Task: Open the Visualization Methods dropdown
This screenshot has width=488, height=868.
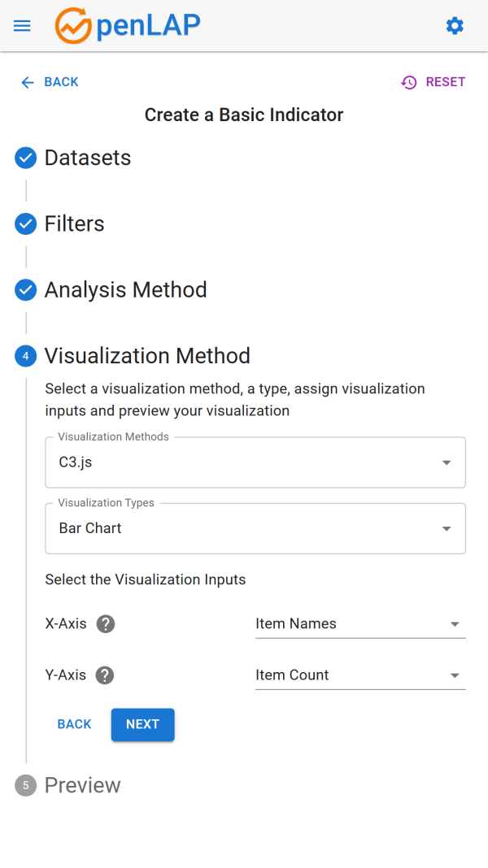Action: pos(255,462)
